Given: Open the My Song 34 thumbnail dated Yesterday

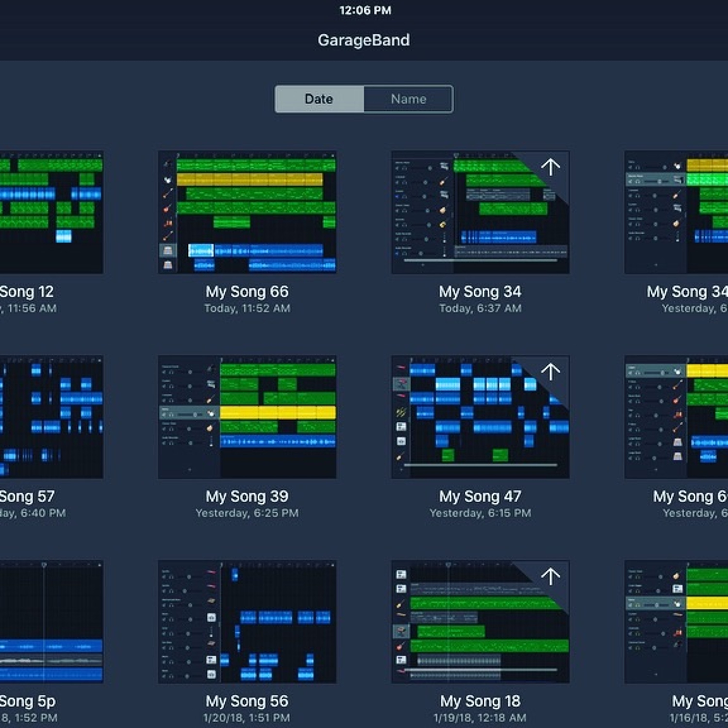Looking at the screenshot, I should [x=676, y=212].
